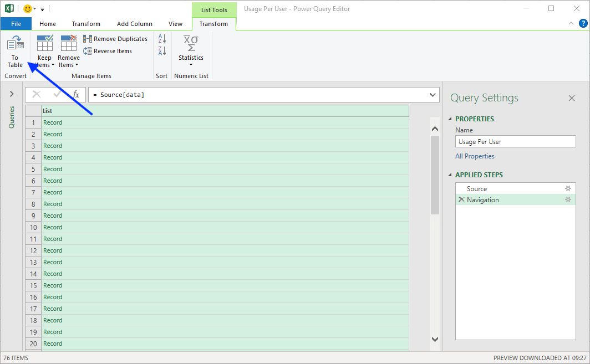The height and width of the screenshot is (364, 590).
Task: Collapse the ribbon with chevron
Action: (571, 23)
